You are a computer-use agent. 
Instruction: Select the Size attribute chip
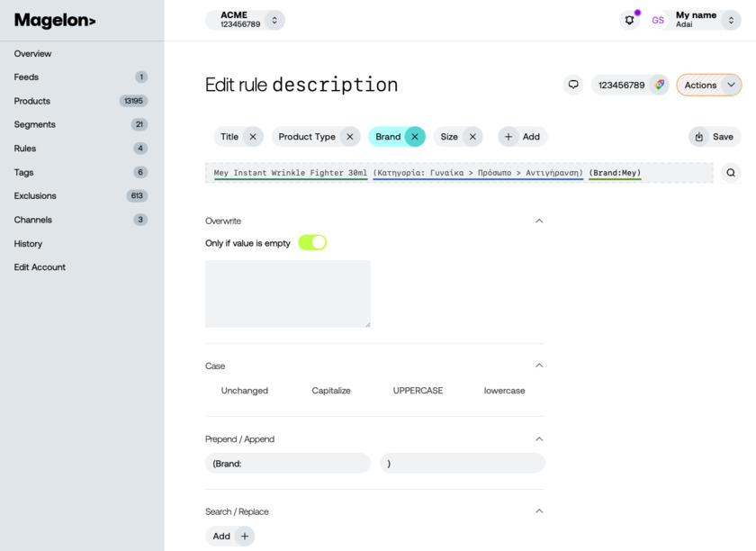point(449,137)
